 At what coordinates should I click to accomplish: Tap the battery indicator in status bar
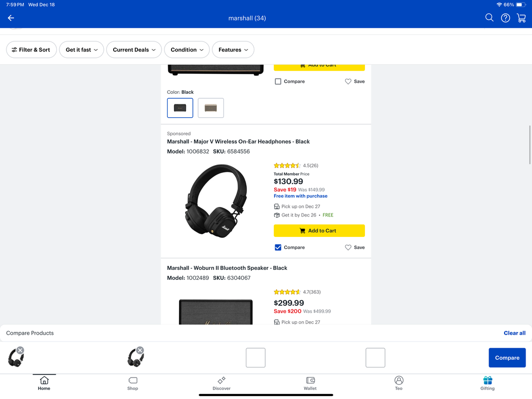pos(521,5)
